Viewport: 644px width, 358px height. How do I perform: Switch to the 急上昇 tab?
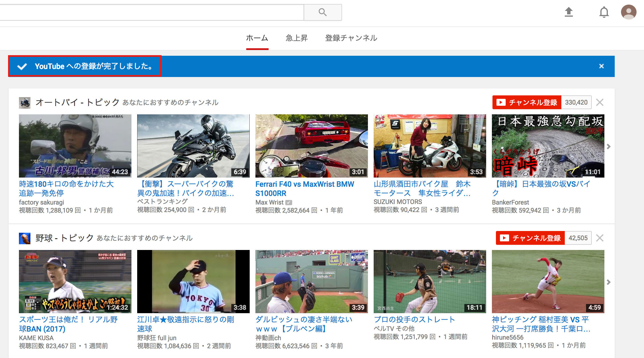[x=296, y=38]
